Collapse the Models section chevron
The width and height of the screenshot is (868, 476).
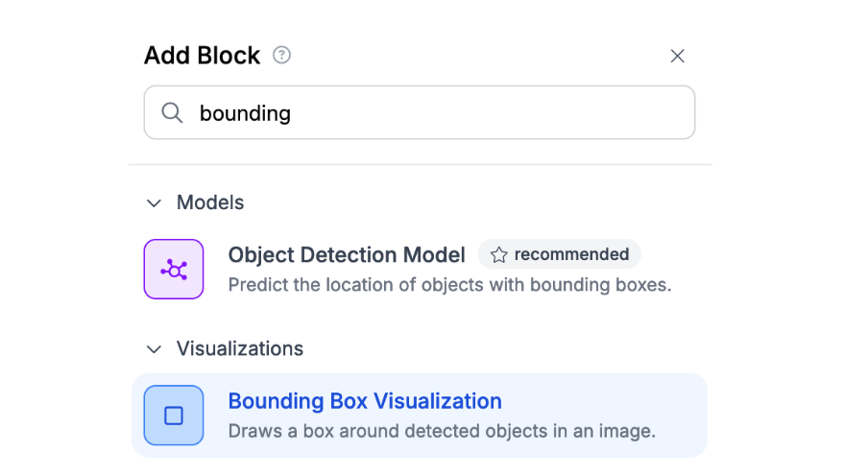tap(154, 203)
